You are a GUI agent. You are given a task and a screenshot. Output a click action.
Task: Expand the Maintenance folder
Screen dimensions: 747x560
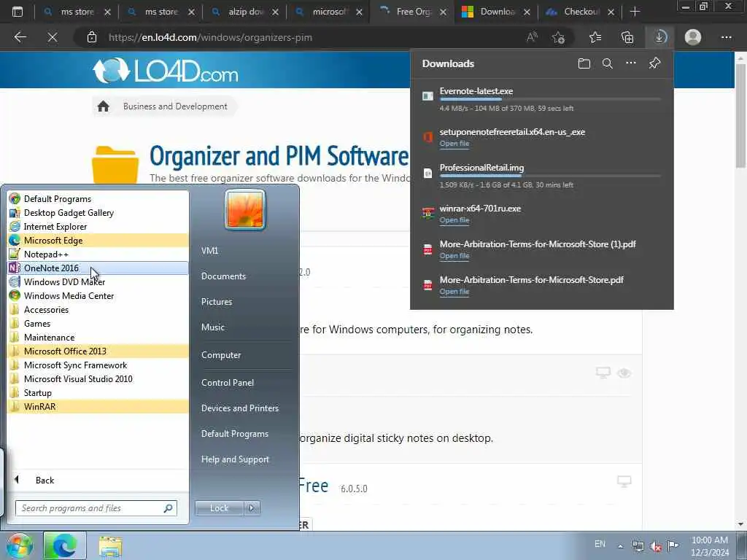coord(98,337)
